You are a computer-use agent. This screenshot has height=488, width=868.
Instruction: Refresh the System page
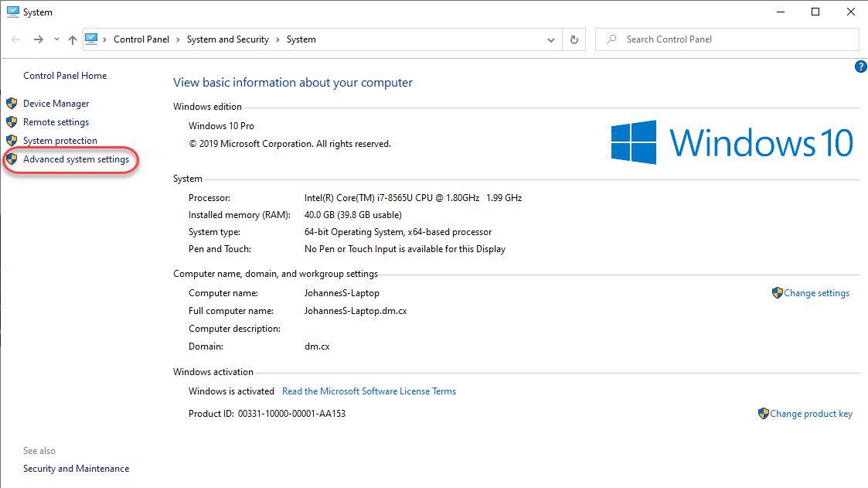[x=574, y=40]
